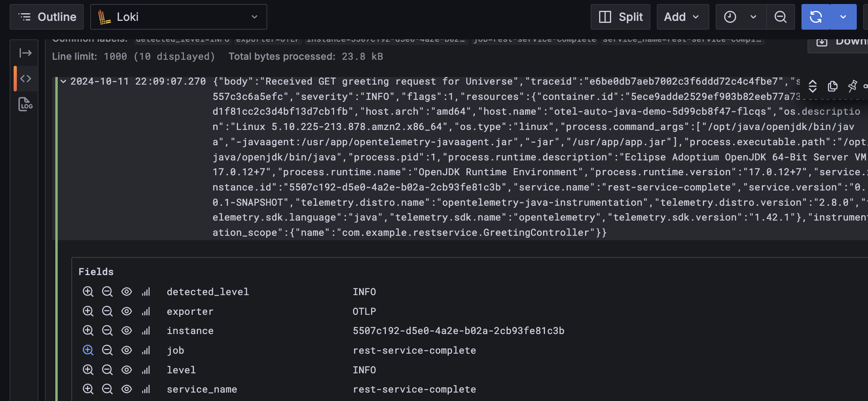The image size is (868, 401).
Task: Filter out service_name value
Action: point(107,389)
